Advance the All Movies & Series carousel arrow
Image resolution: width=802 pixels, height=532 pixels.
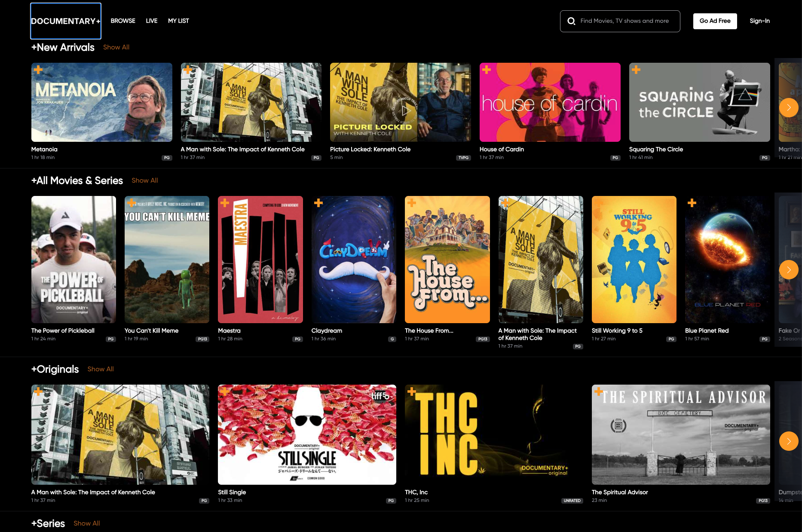pyautogui.click(x=789, y=270)
